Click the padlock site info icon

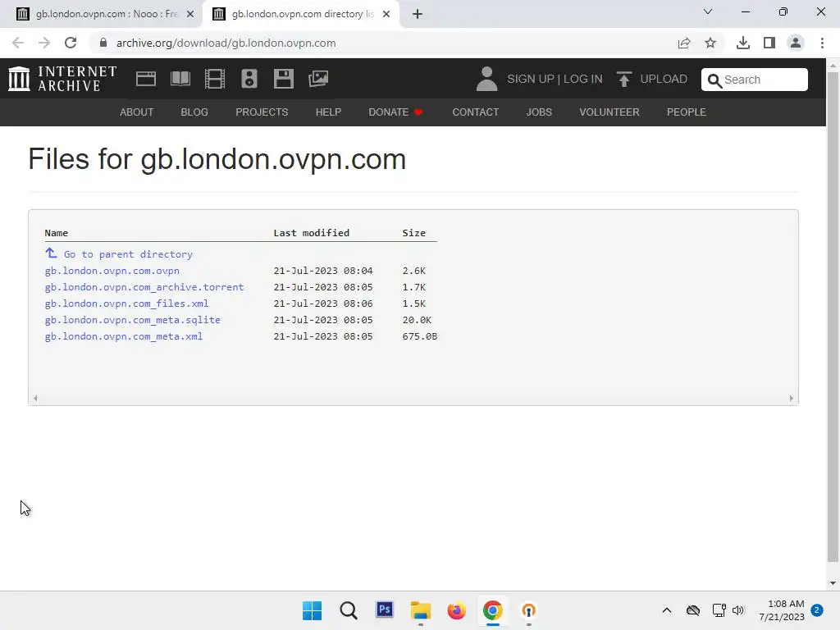[x=103, y=43]
